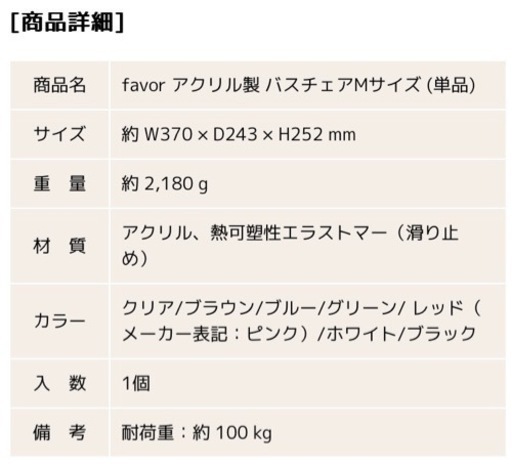Click the ホワイト/ブラック color text
Viewport: 512px width, 468px height.
tap(401, 334)
